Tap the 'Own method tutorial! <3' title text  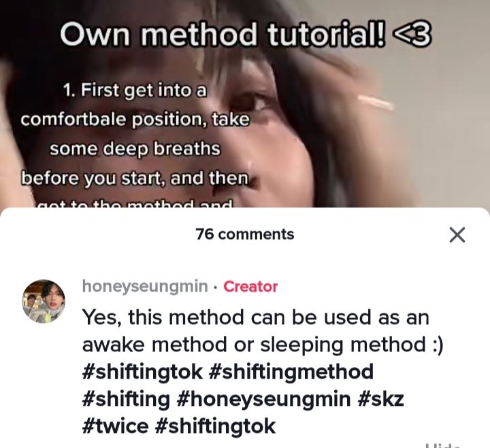246,34
